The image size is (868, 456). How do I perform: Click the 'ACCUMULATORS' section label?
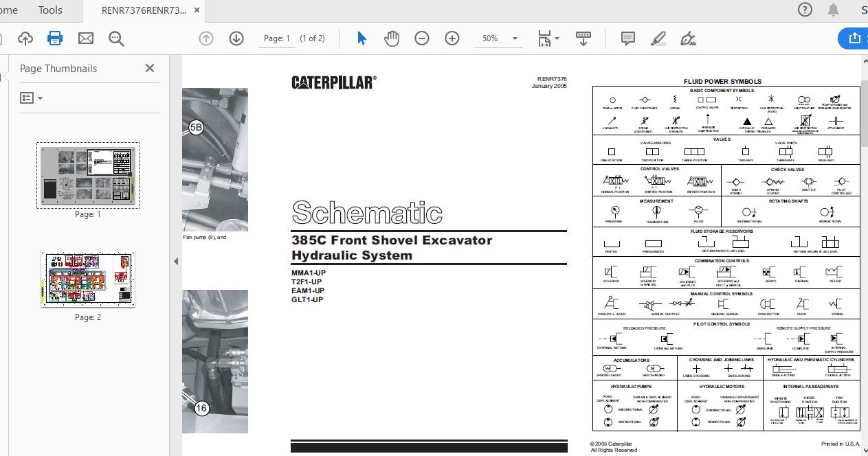click(x=632, y=360)
